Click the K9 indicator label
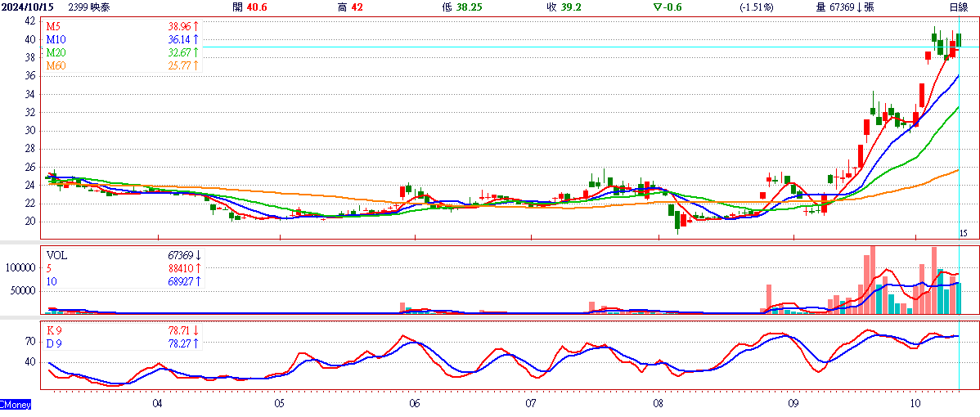Screen dimensions: 980x417 click(x=54, y=330)
